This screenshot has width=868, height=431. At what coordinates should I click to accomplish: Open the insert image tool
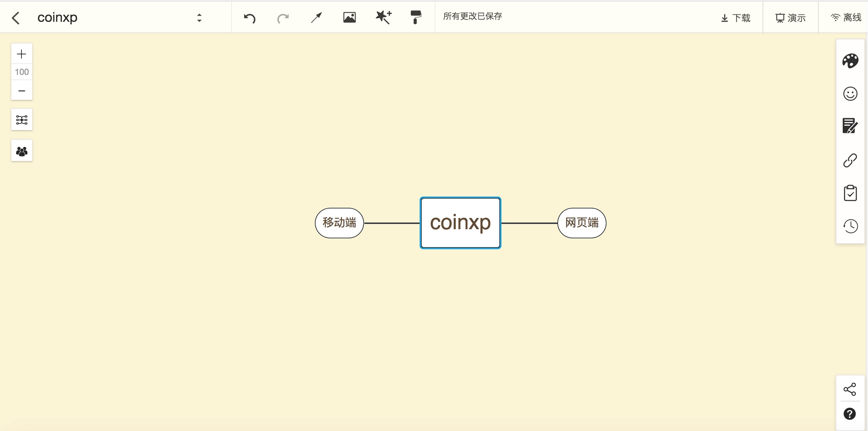point(349,18)
